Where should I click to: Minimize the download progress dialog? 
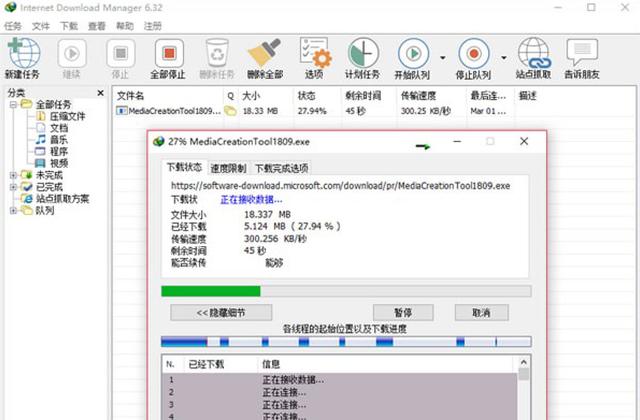tap(457, 142)
